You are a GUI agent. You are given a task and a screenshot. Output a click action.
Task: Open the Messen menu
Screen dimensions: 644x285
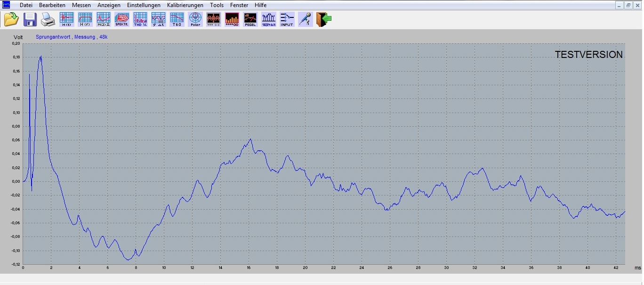coord(81,5)
